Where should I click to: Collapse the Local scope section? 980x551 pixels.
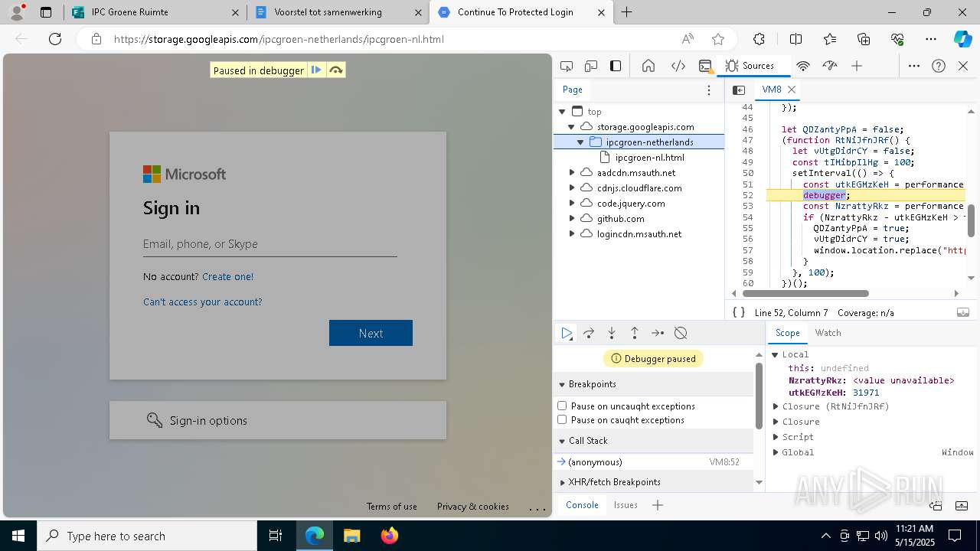775,354
